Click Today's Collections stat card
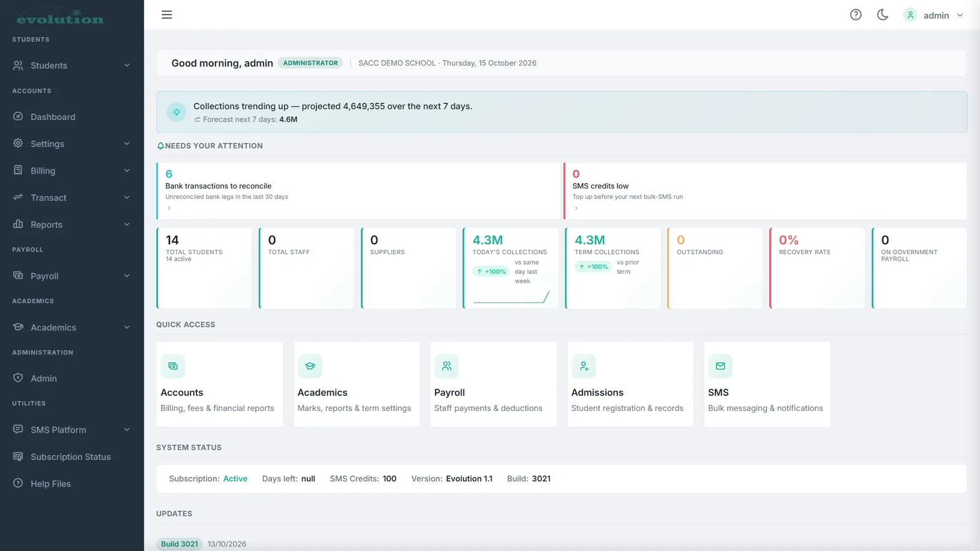Viewport: 980px width, 551px height. click(510, 268)
